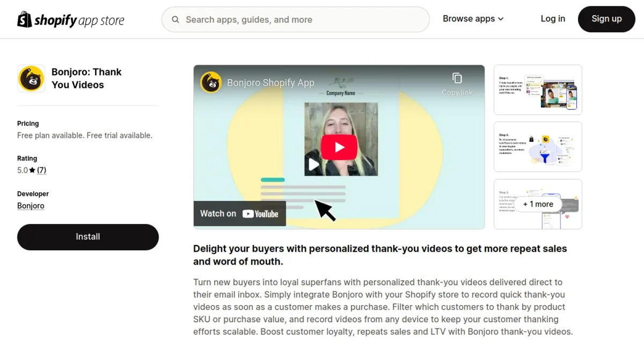Click the Bonjoro Shopify App video title

pyautogui.click(x=270, y=83)
